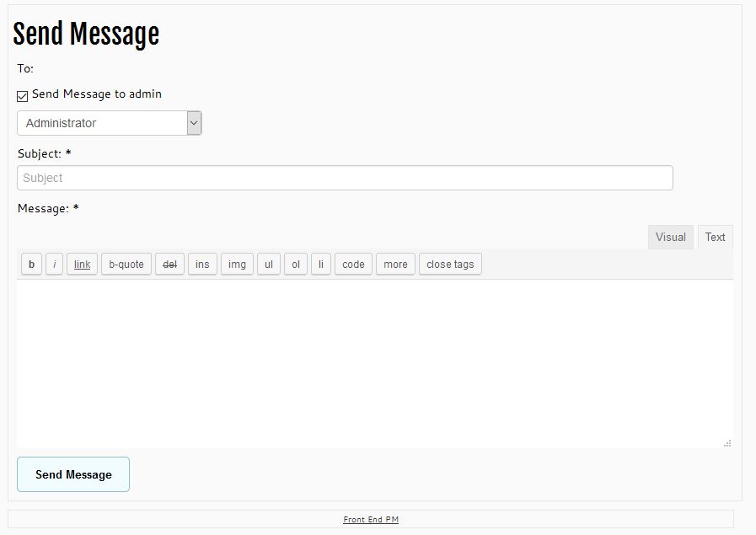Insert a 'more' tag in the editor
The image size is (756, 535).
[x=395, y=265]
